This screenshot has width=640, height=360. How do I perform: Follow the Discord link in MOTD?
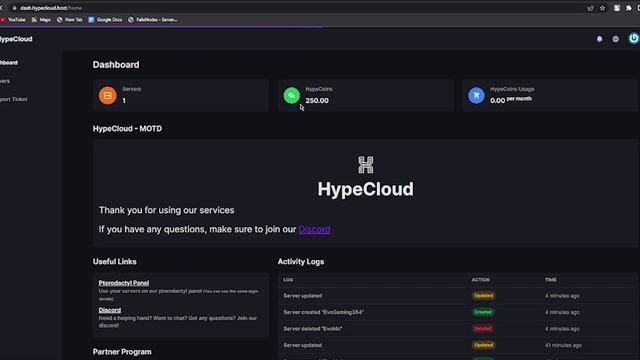314,229
